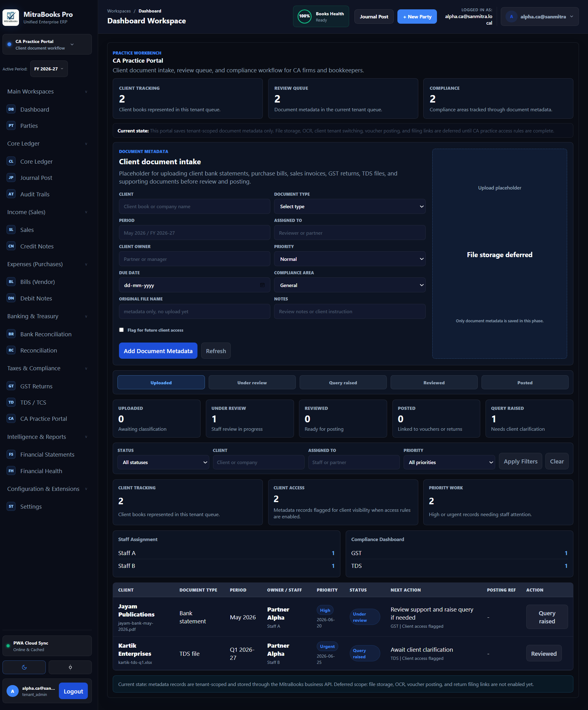The image size is (588, 710).
Task: Mark Jayam Publications as Query raised
Action: (547, 617)
